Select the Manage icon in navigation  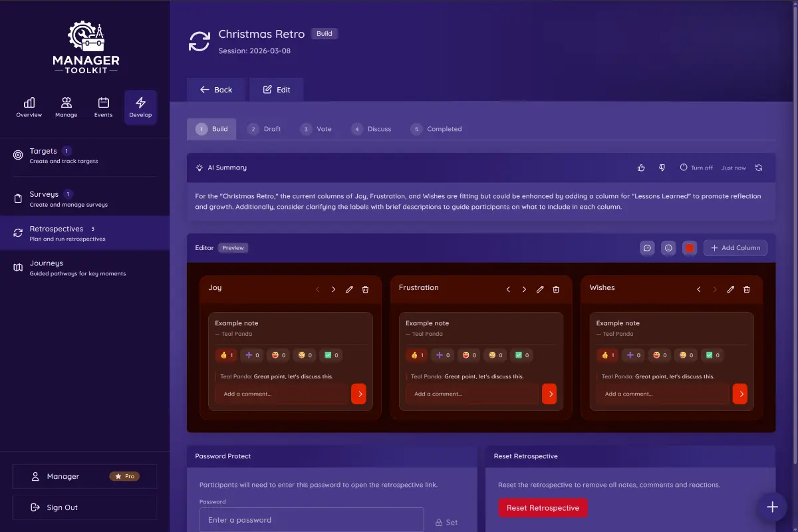[66, 107]
